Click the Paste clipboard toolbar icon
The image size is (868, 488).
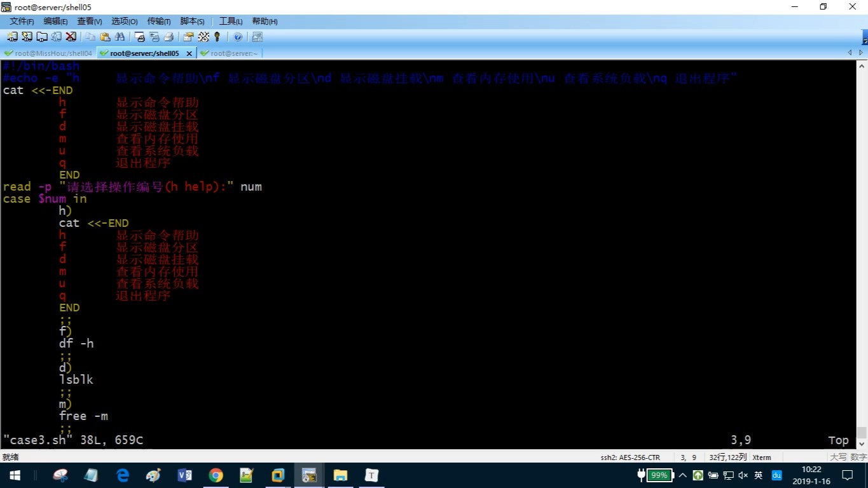106,37
